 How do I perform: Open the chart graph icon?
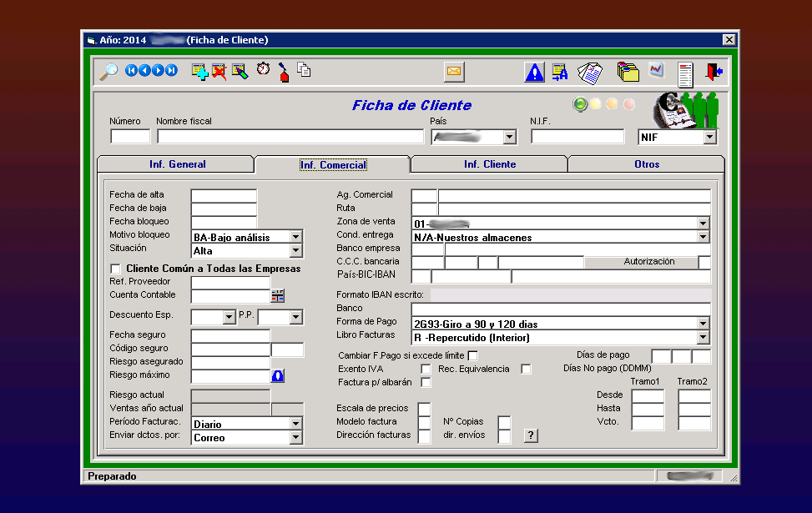[x=656, y=69]
